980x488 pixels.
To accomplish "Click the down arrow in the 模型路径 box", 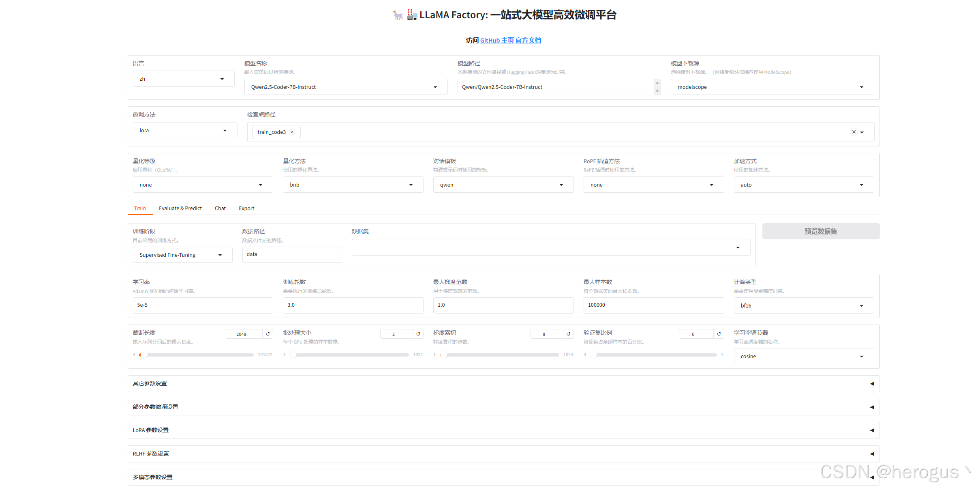I will (657, 91).
